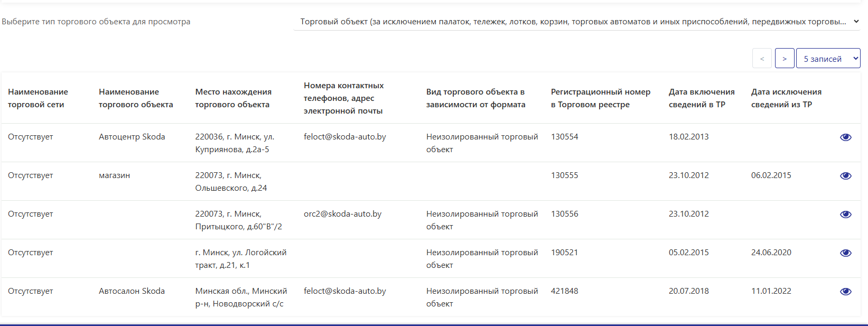
Task: View details of record 130555
Action: click(x=845, y=176)
